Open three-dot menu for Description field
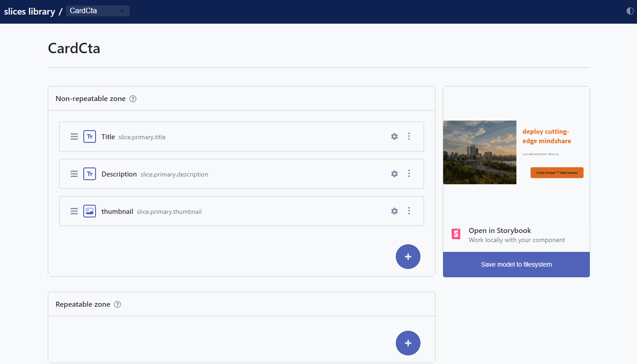The height and width of the screenshot is (364, 637). 409,174
